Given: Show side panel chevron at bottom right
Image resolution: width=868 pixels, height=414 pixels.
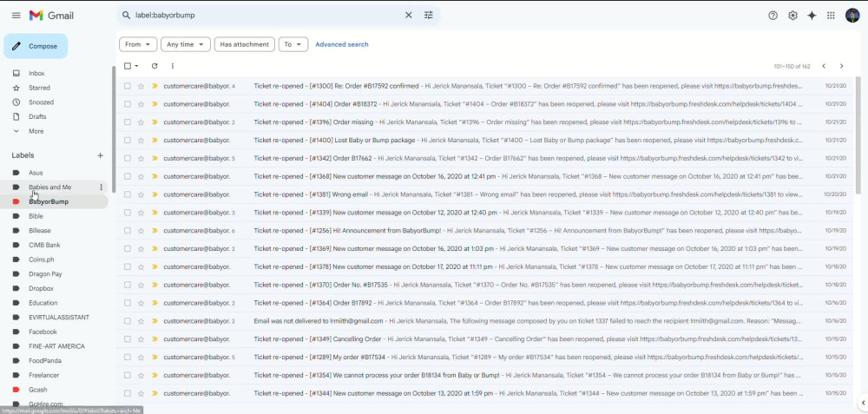Looking at the screenshot, I should pyautogui.click(x=863, y=403).
